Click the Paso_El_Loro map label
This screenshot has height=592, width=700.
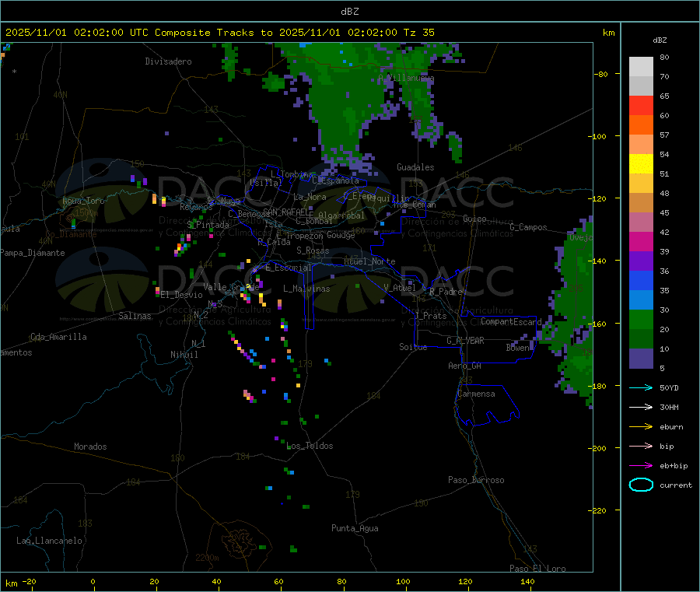pos(537,569)
